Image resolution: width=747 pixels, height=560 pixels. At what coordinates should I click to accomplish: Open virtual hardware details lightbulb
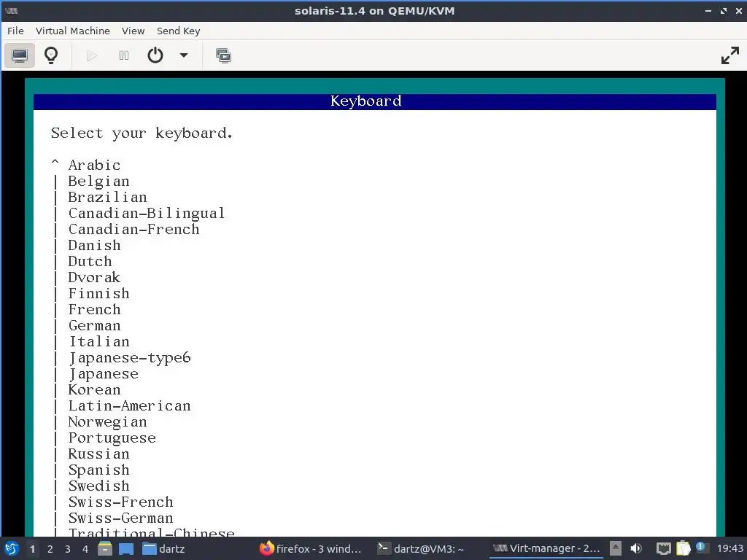point(51,55)
